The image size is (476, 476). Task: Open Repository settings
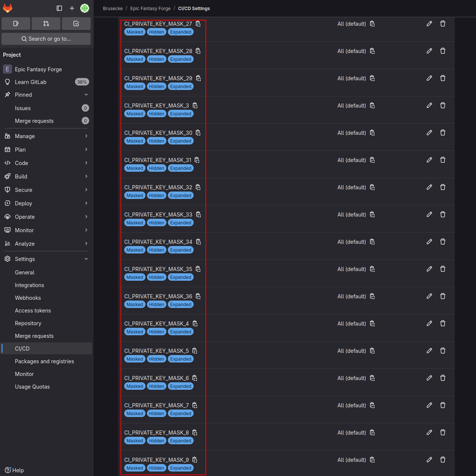[47, 323]
